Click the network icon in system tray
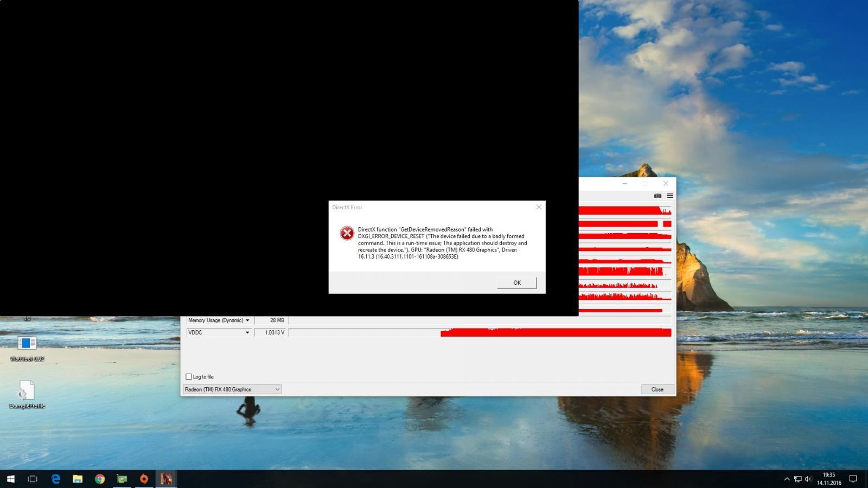The image size is (868, 488). coord(798,479)
